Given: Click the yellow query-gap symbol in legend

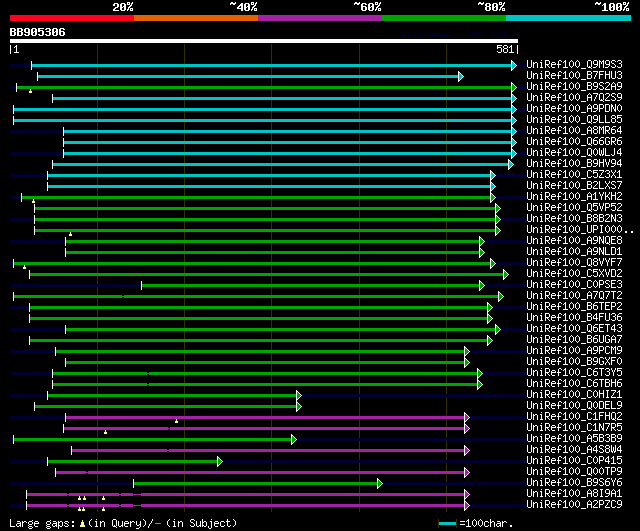Looking at the screenshot, I should pyautogui.click(x=82, y=524).
